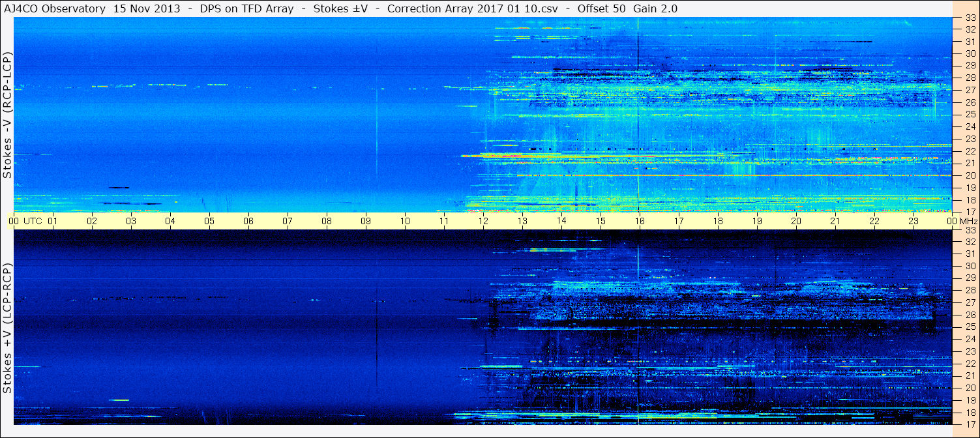Image resolution: width=980 pixels, height=438 pixels.
Task: Click the 27 MHz label of upper spectrogram
Action: 970,90
